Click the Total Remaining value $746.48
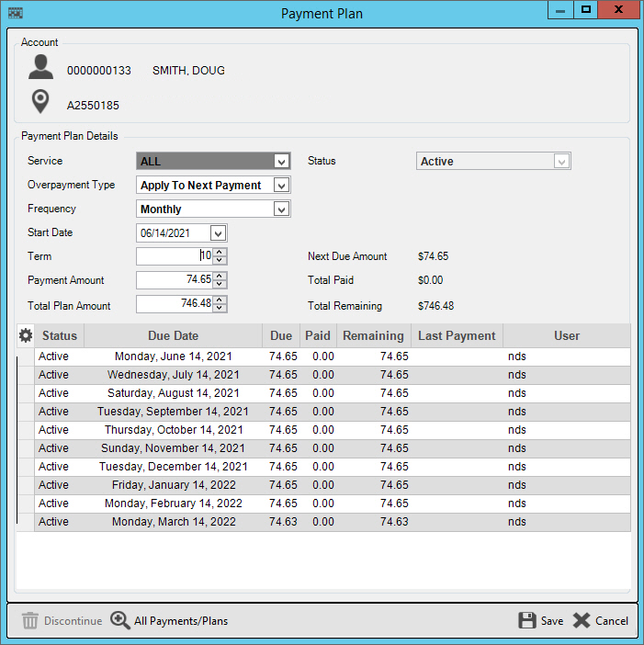Viewport: 644px width, 645px height. point(435,306)
